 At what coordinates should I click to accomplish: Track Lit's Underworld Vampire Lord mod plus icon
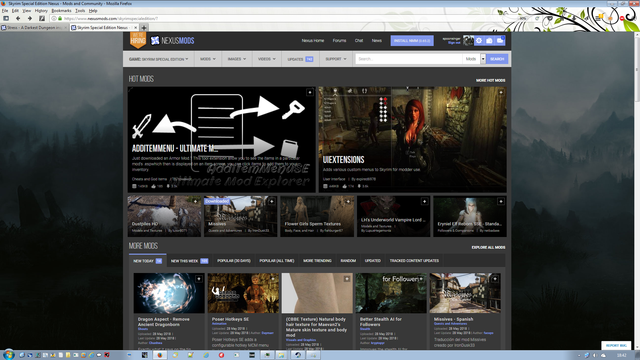point(424,201)
